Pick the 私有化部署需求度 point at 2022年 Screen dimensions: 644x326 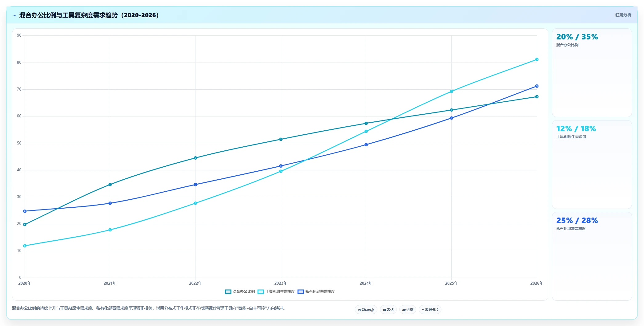[x=195, y=185]
